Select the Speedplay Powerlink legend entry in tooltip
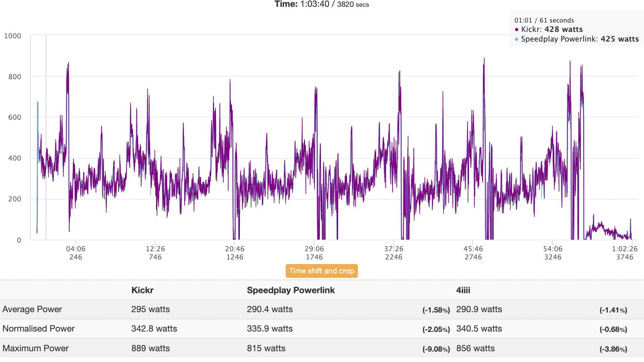644x362 pixels. [577, 39]
